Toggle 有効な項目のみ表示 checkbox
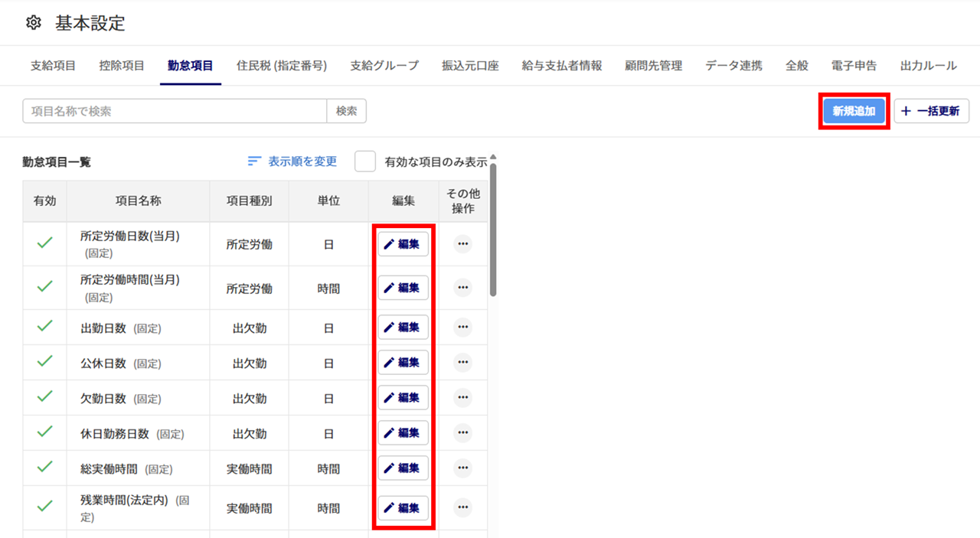The width and height of the screenshot is (980, 538). pos(365,161)
